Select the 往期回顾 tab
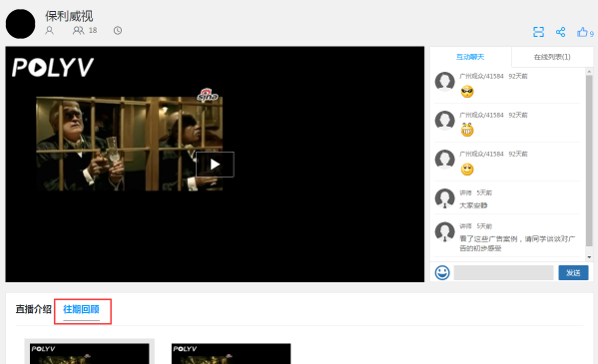 pos(81,309)
